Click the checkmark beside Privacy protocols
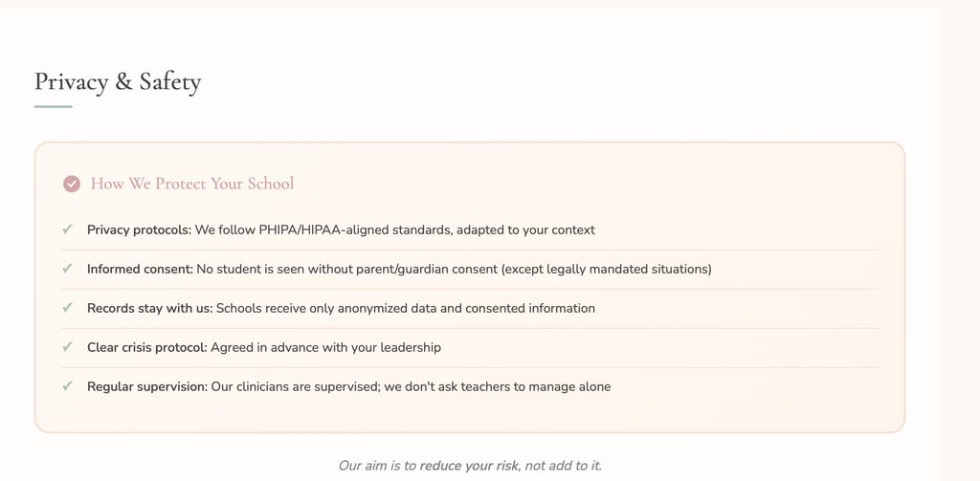The height and width of the screenshot is (481, 980). 67,230
